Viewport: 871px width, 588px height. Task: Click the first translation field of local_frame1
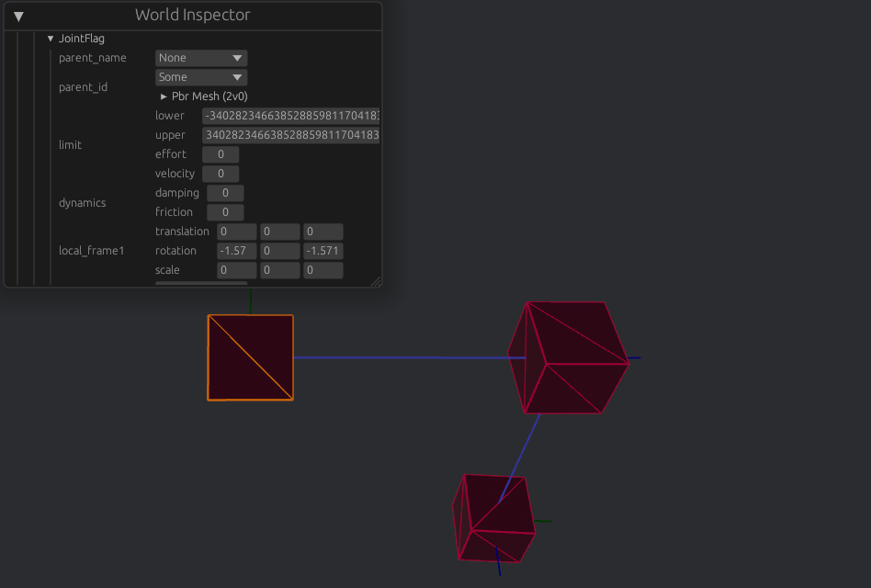pyautogui.click(x=236, y=231)
